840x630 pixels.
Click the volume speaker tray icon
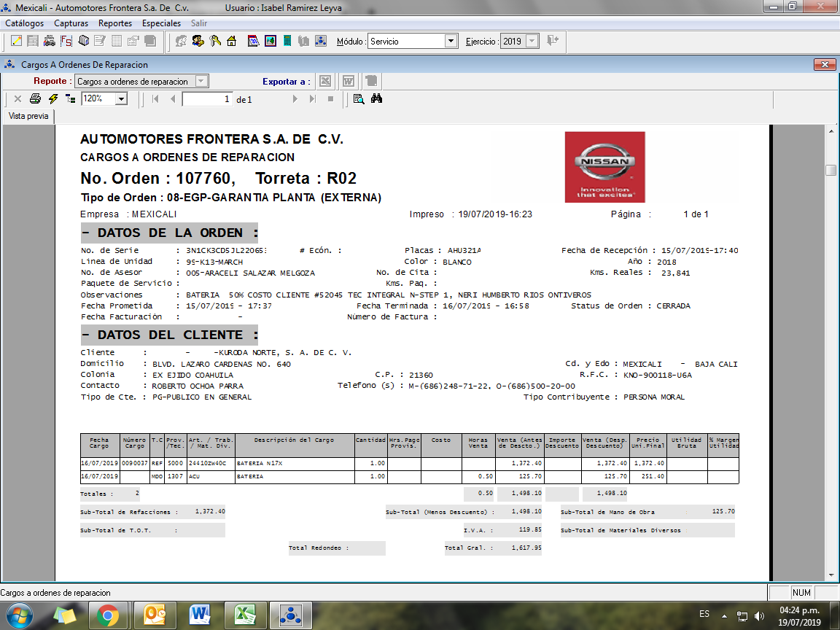pos(759,615)
